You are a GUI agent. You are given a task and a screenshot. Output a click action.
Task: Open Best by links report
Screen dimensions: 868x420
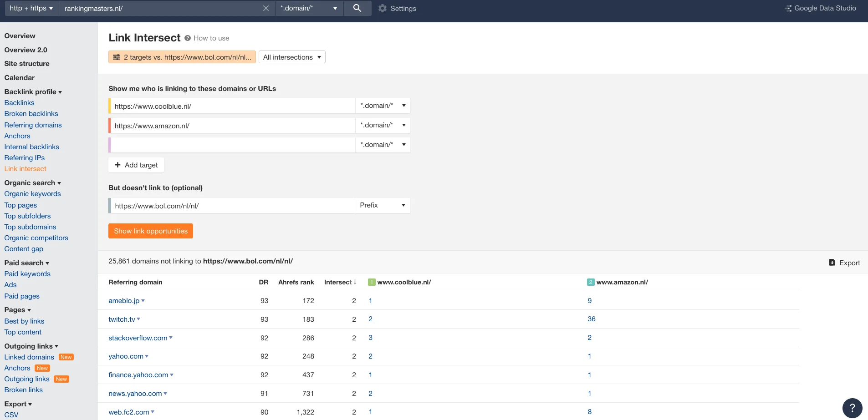point(24,321)
